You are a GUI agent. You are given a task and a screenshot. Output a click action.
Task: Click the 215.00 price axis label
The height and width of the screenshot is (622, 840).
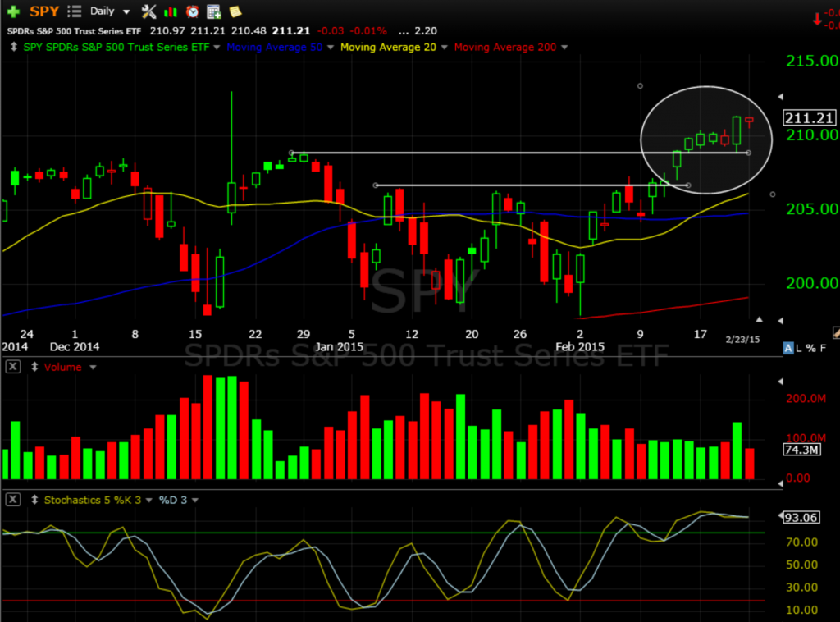(812, 61)
